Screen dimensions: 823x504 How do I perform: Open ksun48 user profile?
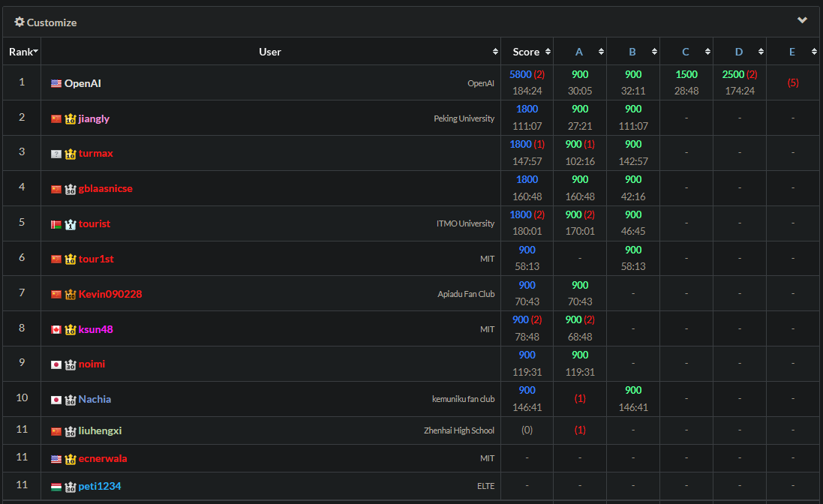tap(95, 328)
